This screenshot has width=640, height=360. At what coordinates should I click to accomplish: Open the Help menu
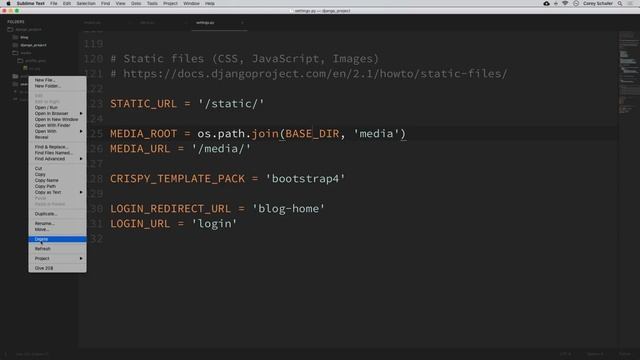210,3
